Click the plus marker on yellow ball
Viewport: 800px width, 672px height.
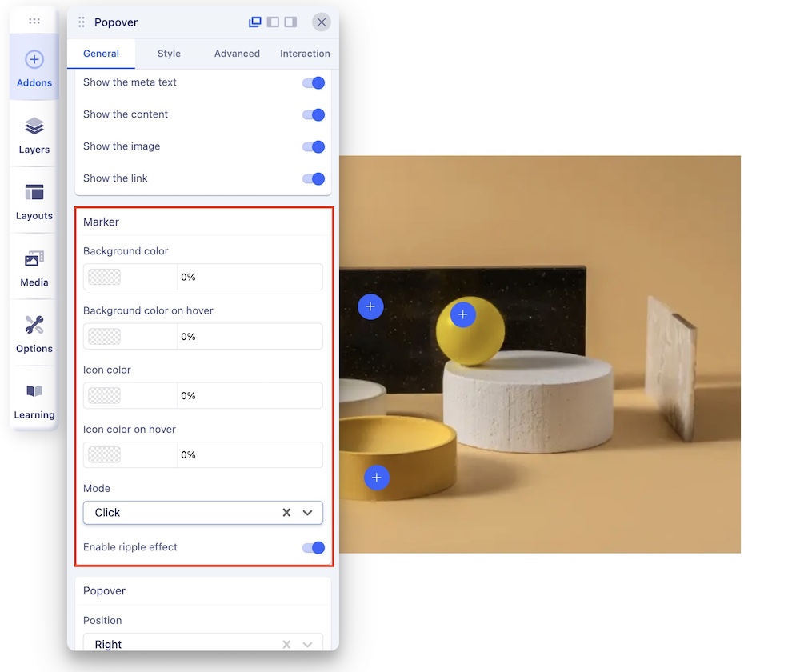(462, 314)
